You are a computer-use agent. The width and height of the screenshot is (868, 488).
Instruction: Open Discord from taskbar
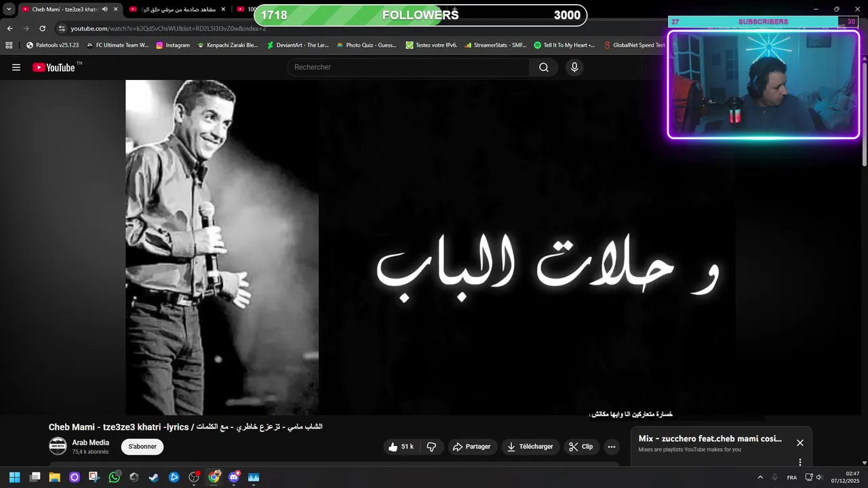[x=234, y=477]
